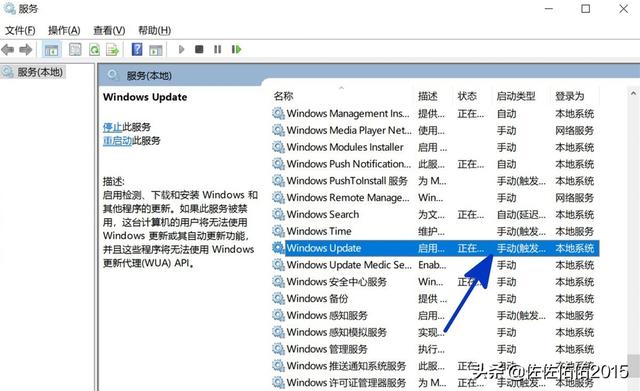Select Windows 安全中心服务 name
Image resolution: width=640 pixels, height=391 pixels.
coord(337,282)
